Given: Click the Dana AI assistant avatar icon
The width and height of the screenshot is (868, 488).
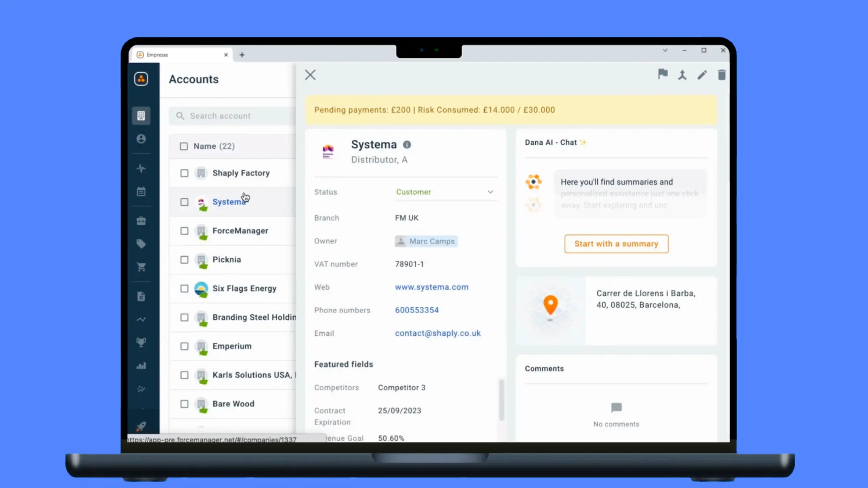Looking at the screenshot, I should pyautogui.click(x=534, y=182).
